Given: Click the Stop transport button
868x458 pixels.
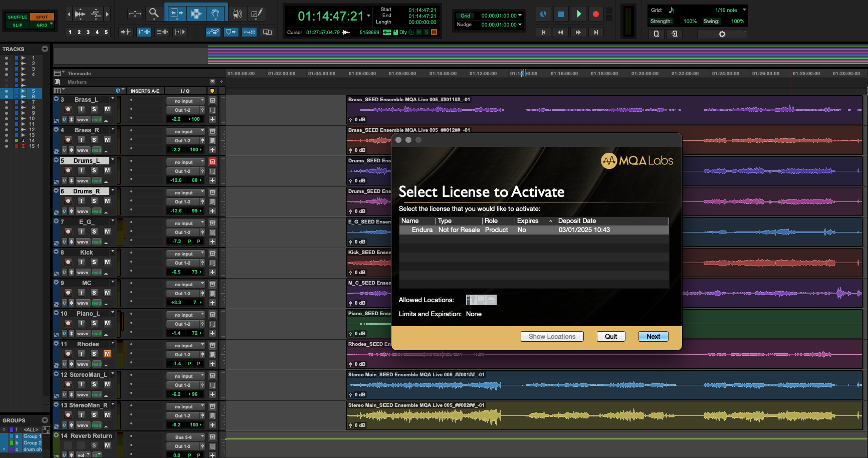Looking at the screenshot, I should 561,14.
